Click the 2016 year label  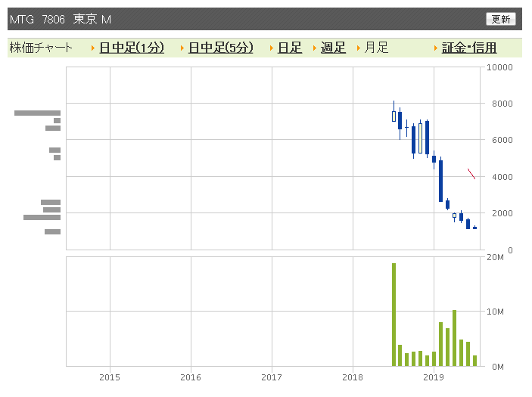[191, 377]
